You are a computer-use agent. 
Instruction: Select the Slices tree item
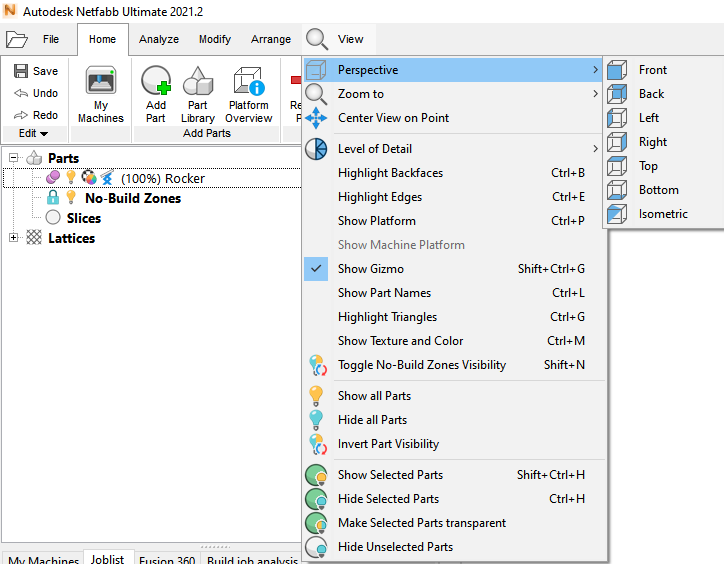84,218
